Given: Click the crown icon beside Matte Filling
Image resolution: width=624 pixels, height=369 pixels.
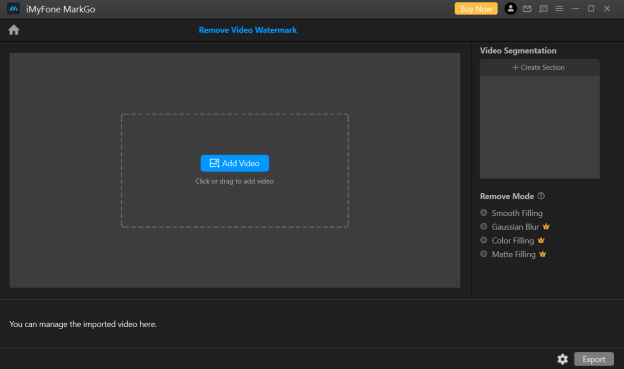Looking at the screenshot, I should [x=542, y=254].
